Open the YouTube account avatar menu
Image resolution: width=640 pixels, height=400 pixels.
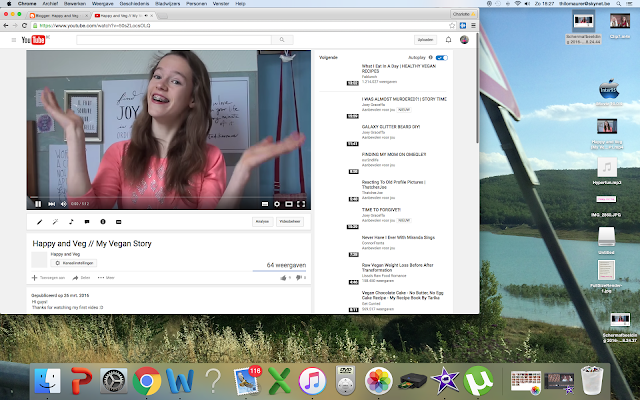click(464, 40)
